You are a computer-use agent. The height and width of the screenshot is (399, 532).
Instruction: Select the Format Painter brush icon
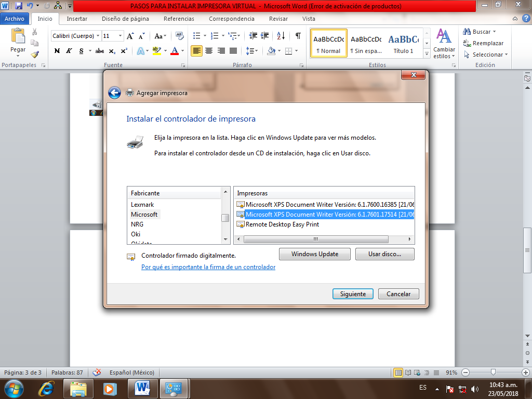pyautogui.click(x=35, y=54)
